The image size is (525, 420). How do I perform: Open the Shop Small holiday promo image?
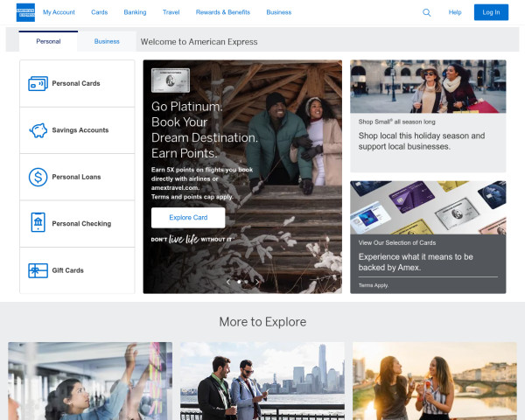click(428, 87)
